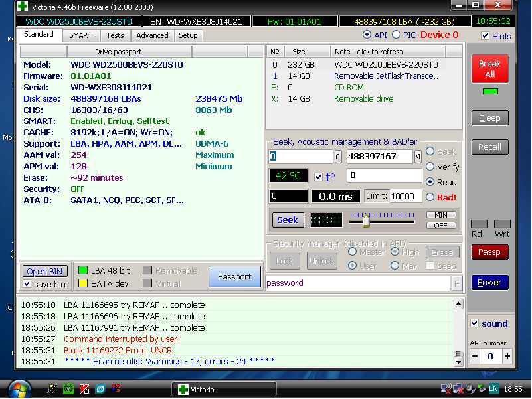Viewport: 532px width, 399px height.
Task: Toggle the save bin checkbox
Action: coord(27,284)
